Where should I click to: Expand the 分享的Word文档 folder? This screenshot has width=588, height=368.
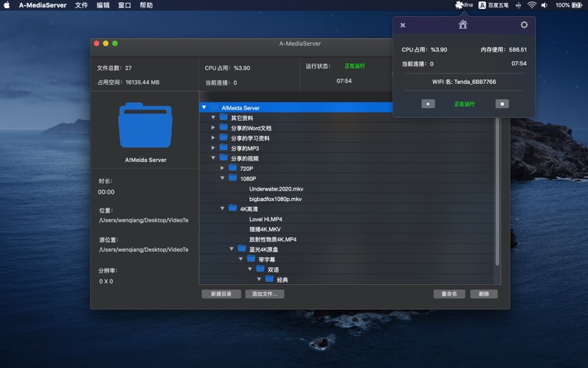click(x=213, y=128)
